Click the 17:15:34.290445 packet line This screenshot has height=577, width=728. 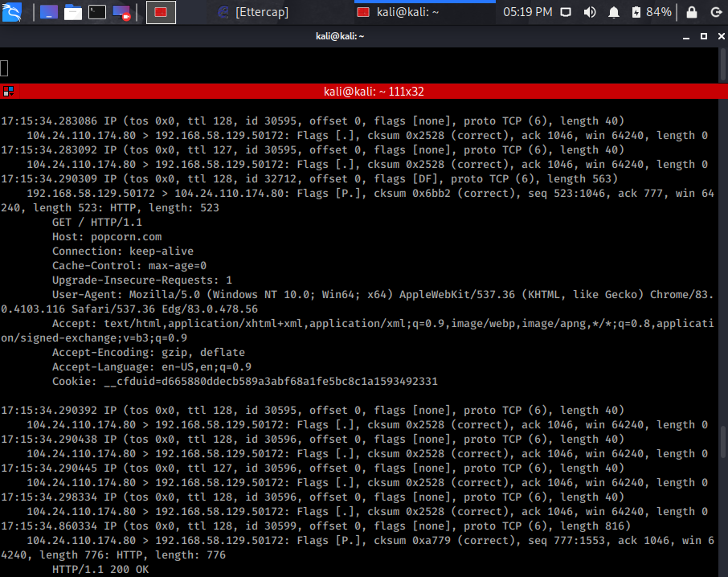pos(313,468)
